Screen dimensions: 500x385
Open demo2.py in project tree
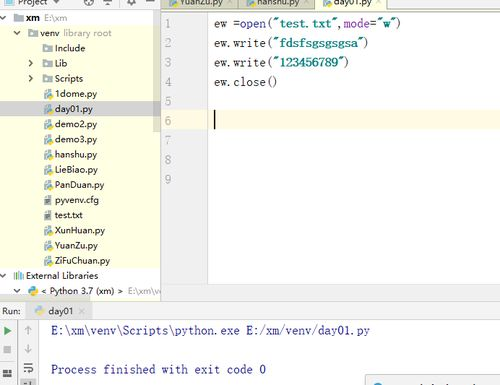(x=76, y=124)
